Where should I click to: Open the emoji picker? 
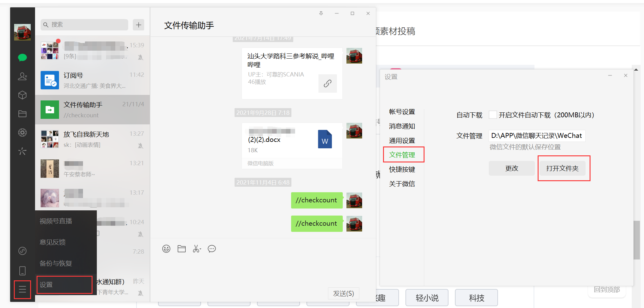[166, 249]
